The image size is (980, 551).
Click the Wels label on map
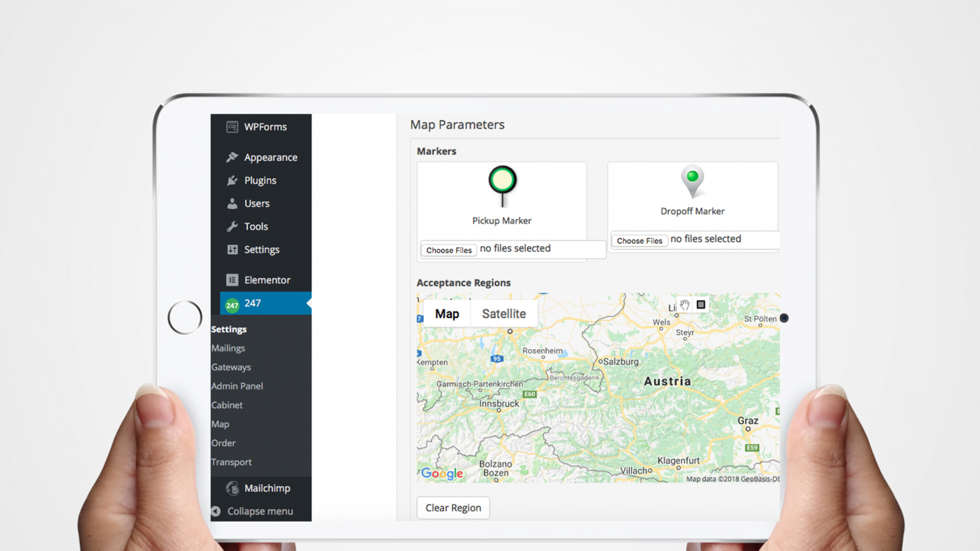point(661,322)
